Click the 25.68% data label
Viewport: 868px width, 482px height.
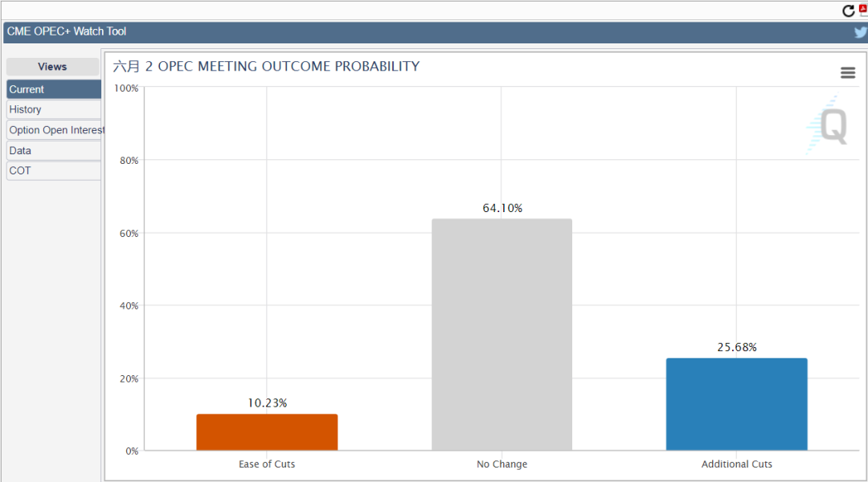tap(737, 347)
